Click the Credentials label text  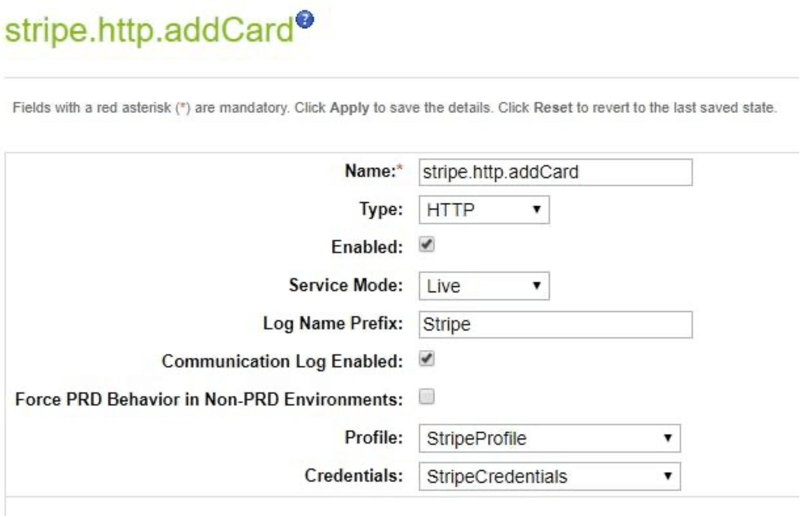(354, 475)
